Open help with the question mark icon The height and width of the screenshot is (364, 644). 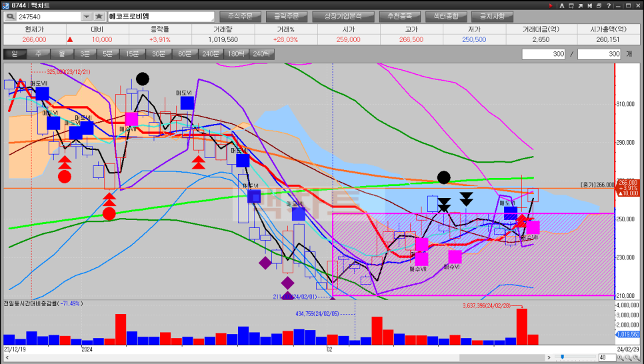609,6
